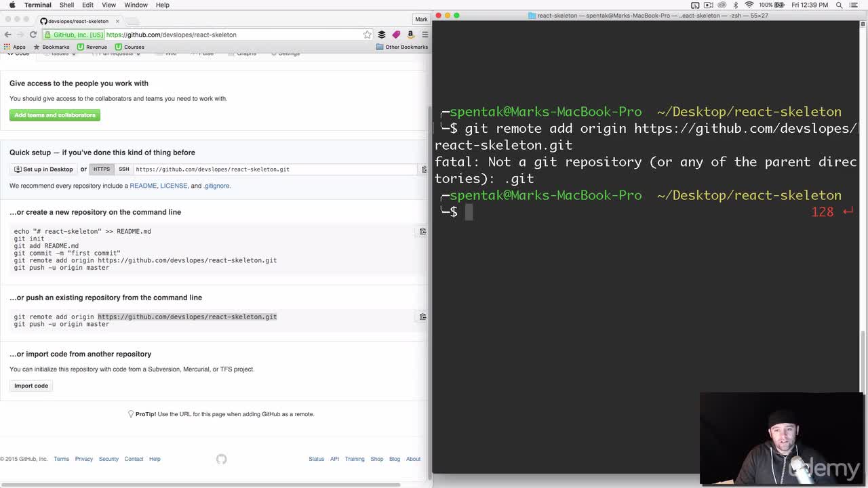The height and width of the screenshot is (488, 868).
Task: Open the Apps bookmarks shortcut
Action: pos(14,47)
